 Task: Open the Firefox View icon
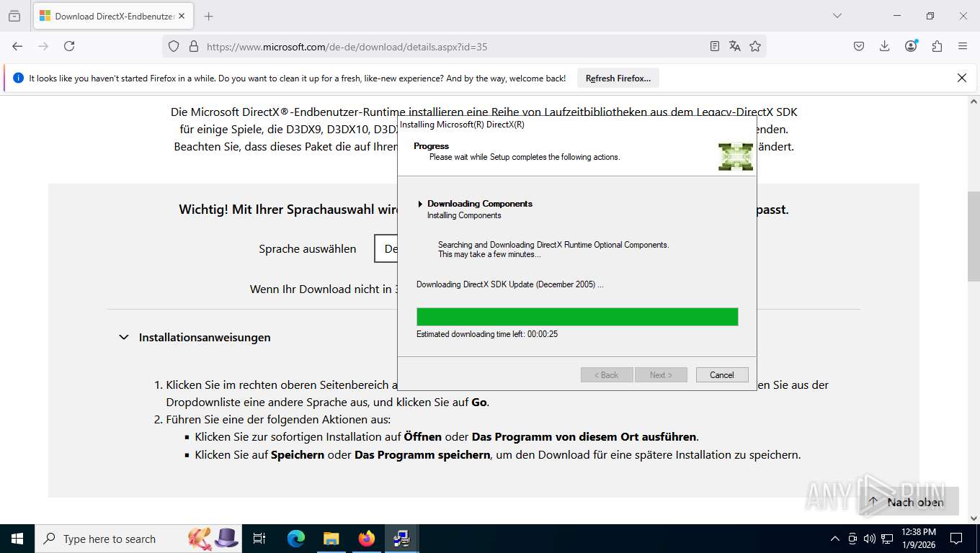[x=14, y=16]
